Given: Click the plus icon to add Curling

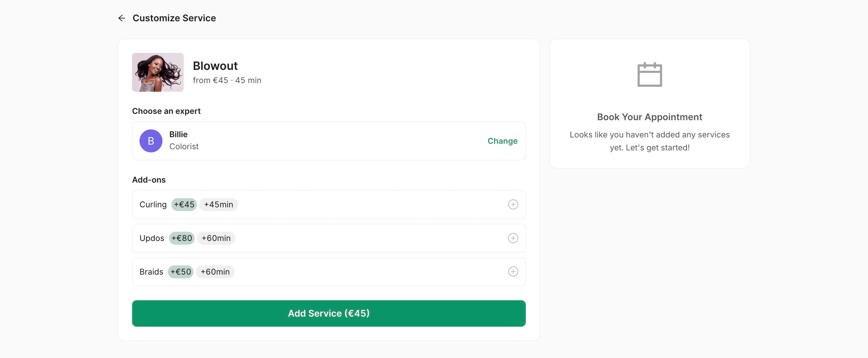Looking at the screenshot, I should click(x=513, y=204).
